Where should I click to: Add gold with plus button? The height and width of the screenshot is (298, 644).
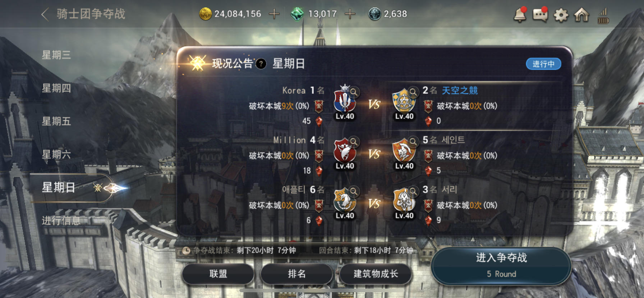click(x=274, y=14)
